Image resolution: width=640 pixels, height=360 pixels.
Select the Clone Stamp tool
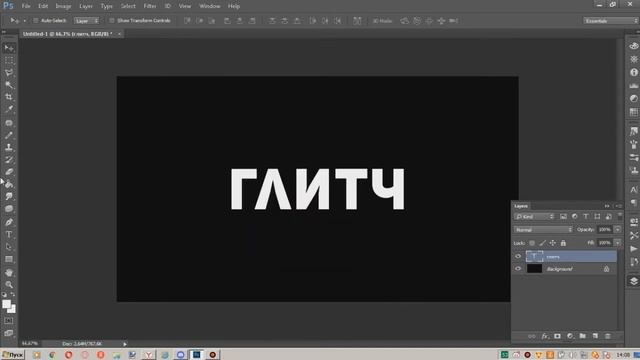pos(9,147)
